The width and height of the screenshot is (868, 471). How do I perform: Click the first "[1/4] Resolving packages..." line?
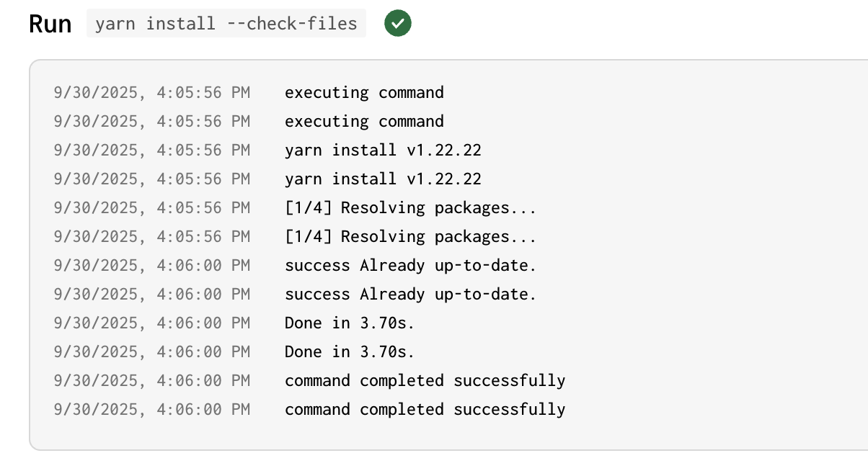(x=410, y=208)
